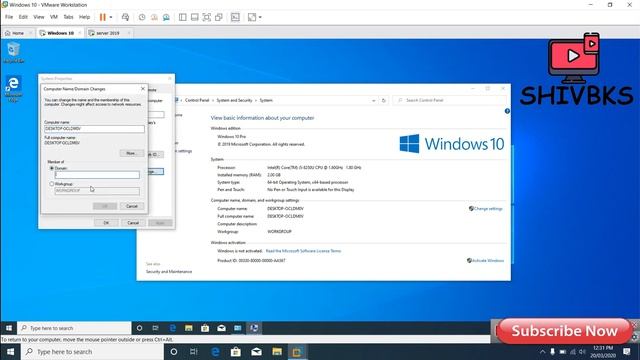Click the host volume speaker tray icon
Image resolution: width=640 pixels, height=360 pixels.
click(582, 352)
